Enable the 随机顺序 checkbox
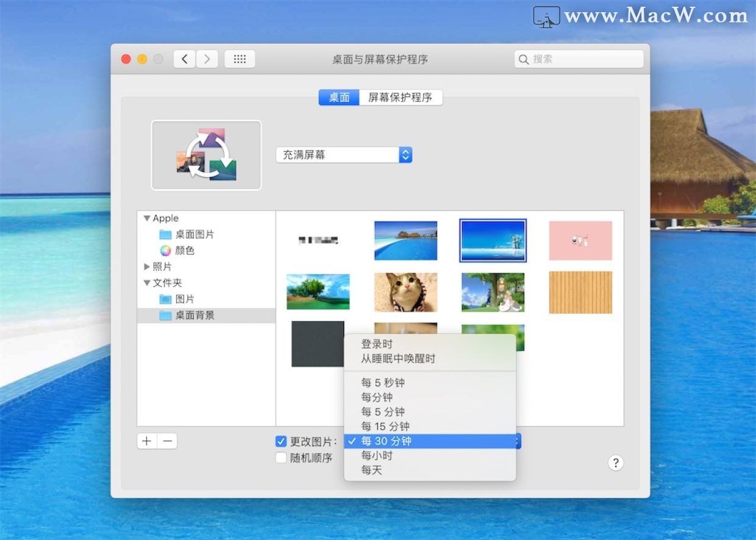Image resolution: width=756 pixels, height=540 pixels. point(281,458)
